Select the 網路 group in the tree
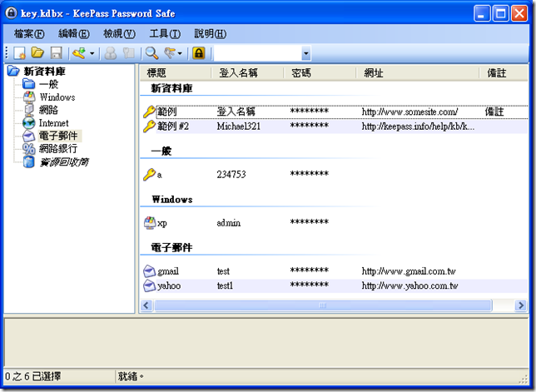 coord(48,110)
